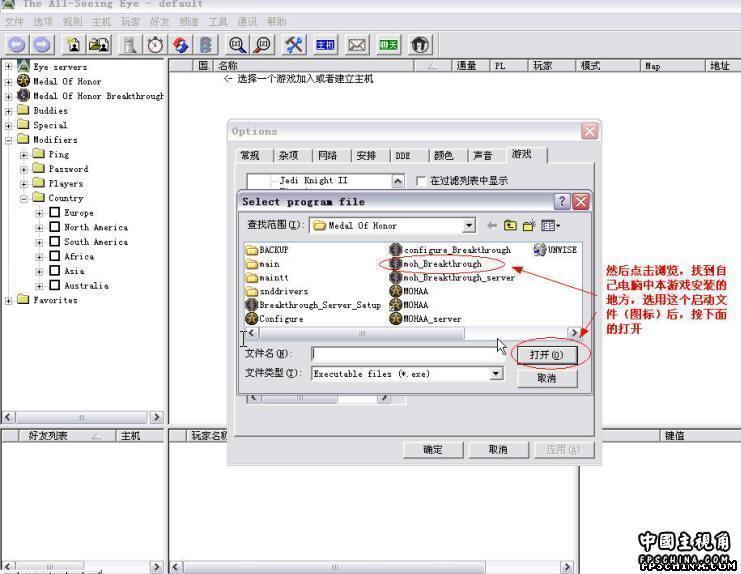Click the envelope message toolbar icon
Image resolution: width=741 pixels, height=574 pixels.
pos(357,45)
